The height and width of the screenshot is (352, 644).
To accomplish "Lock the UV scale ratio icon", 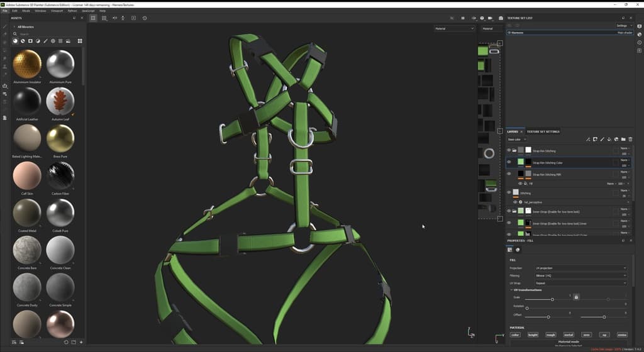I will tap(576, 297).
